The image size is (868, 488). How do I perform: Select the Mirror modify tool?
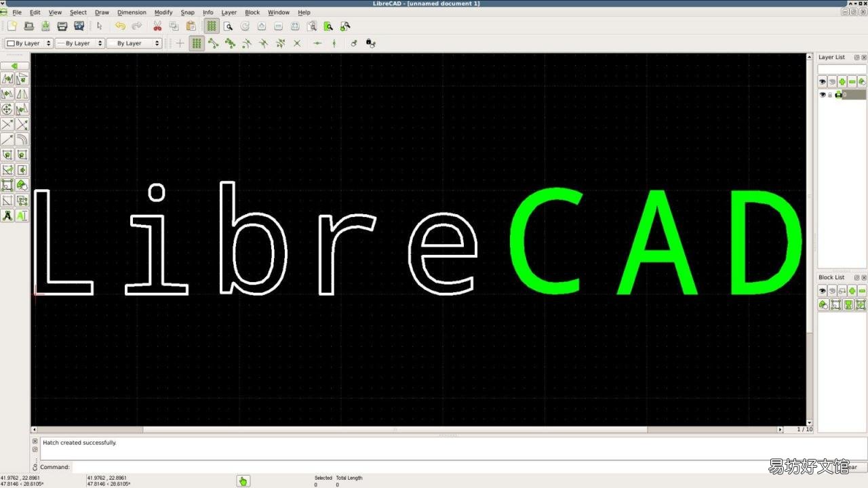click(22, 94)
